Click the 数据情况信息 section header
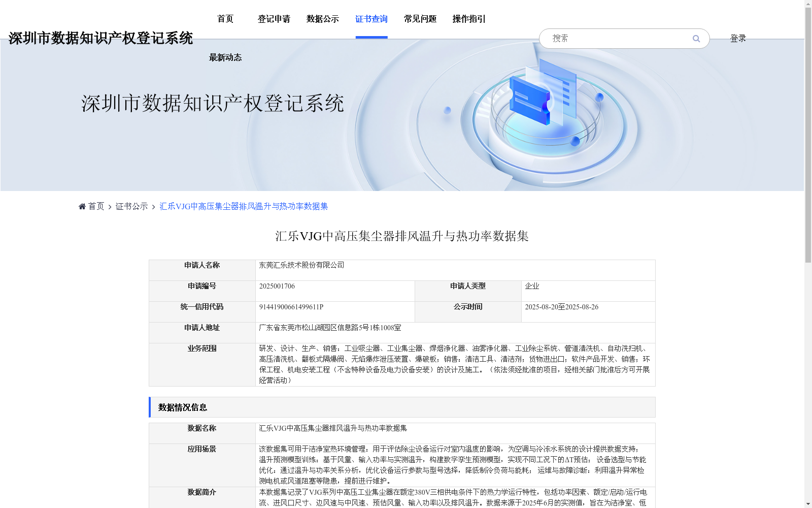This screenshot has height=508, width=812. 402,407
